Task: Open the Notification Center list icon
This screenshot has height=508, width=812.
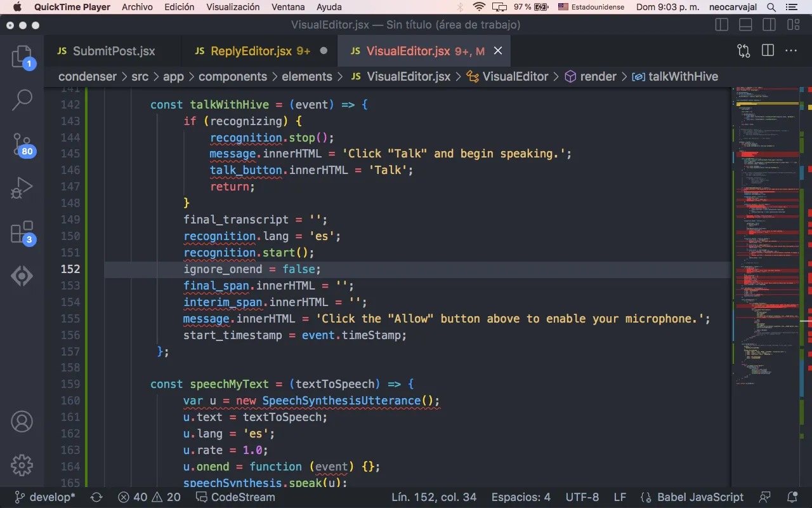Action: 793,7
